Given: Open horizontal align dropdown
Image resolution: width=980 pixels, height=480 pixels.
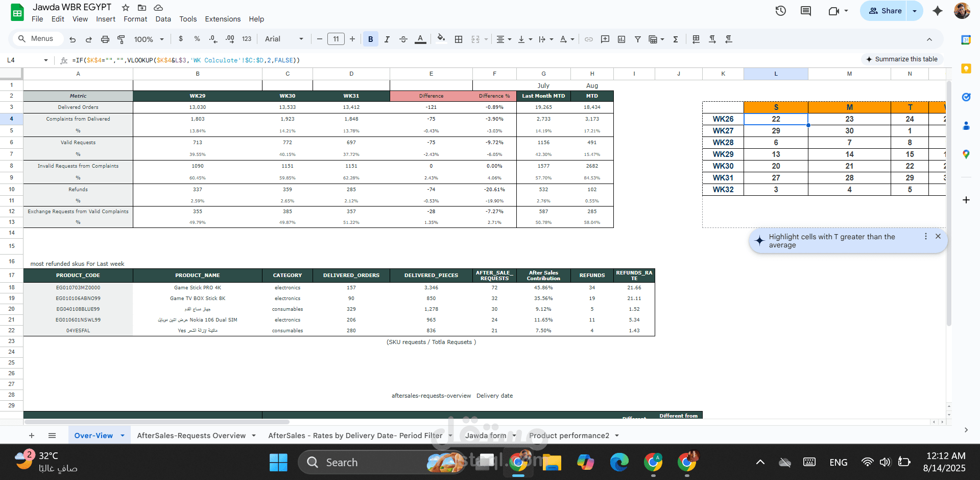Looking at the screenshot, I should point(504,39).
